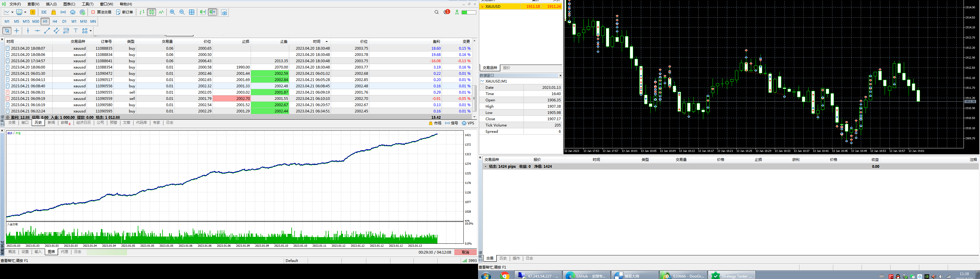Screen dimensions: 980x279
Task: Click the copy-trading radar icon with plus
Action: [82, 12]
